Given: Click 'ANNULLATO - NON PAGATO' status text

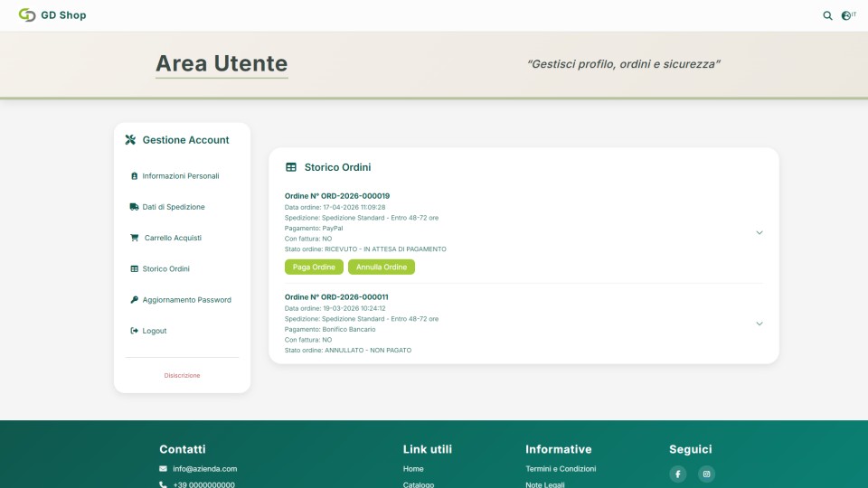Looking at the screenshot, I should tap(368, 351).
